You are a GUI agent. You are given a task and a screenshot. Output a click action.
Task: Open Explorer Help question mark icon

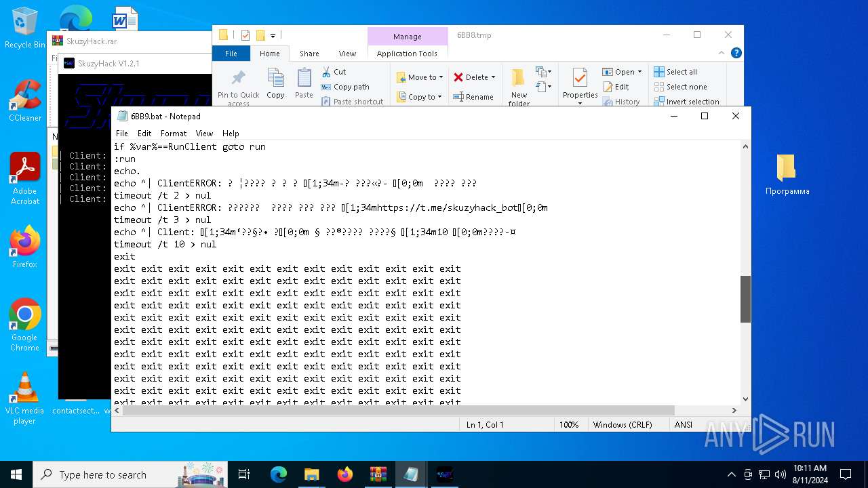[x=736, y=53]
